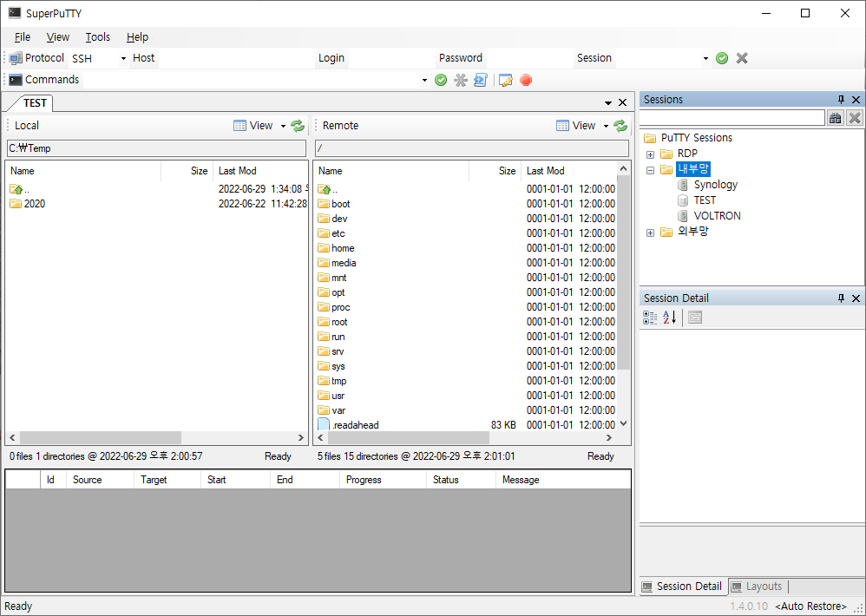866x616 pixels.
Task: Click the Auto Restore status bar text
Action: coord(810,606)
